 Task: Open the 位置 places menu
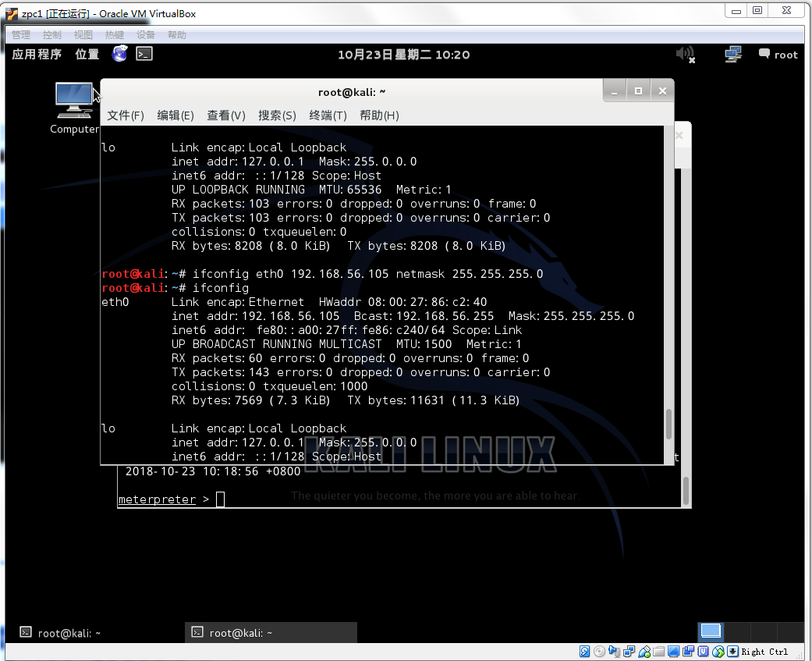click(87, 55)
